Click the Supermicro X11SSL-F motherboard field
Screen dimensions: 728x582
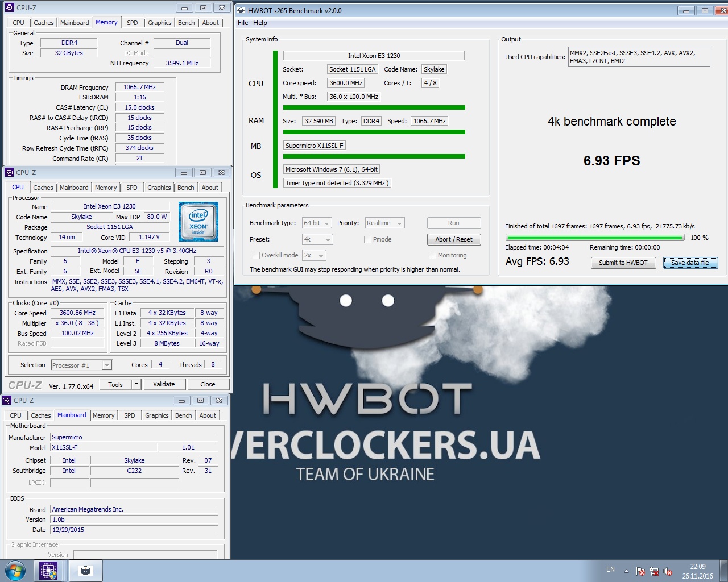315,145
